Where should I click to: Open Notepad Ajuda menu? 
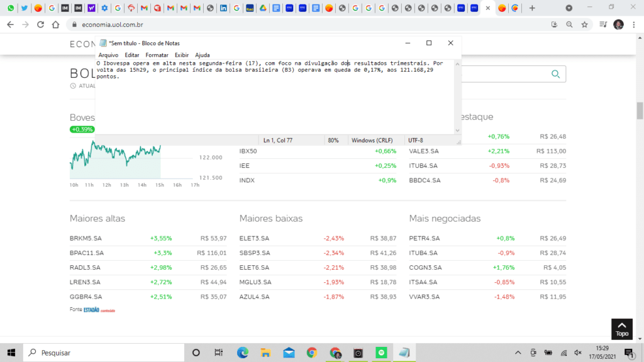203,55
